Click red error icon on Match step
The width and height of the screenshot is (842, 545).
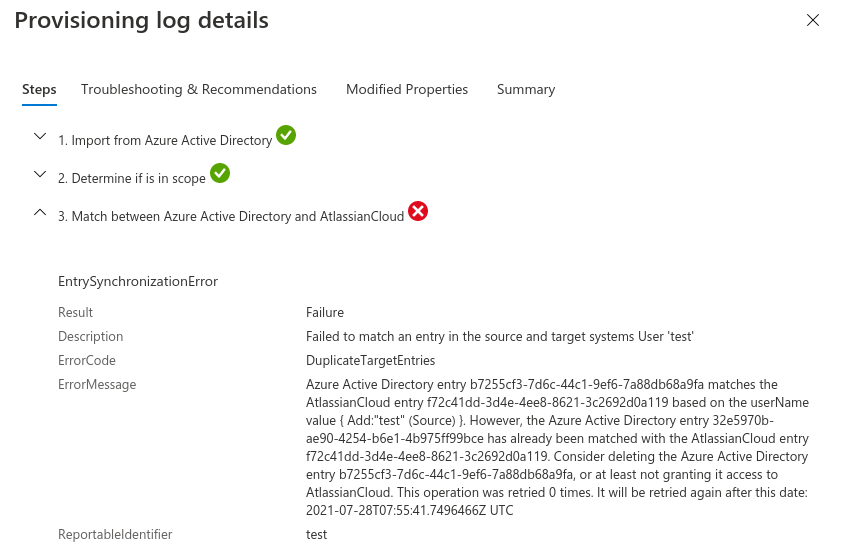click(x=418, y=211)
